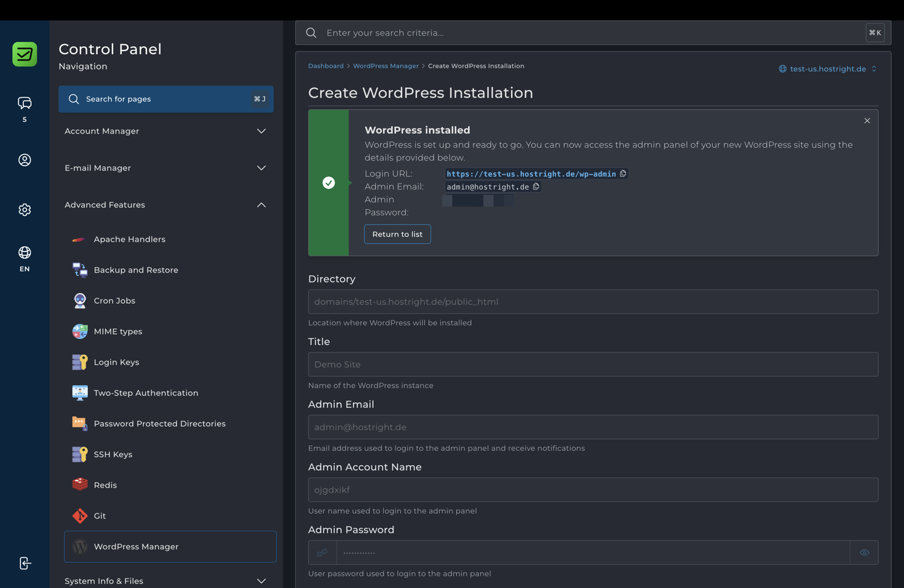Click the Directory input field

point(593,301)
